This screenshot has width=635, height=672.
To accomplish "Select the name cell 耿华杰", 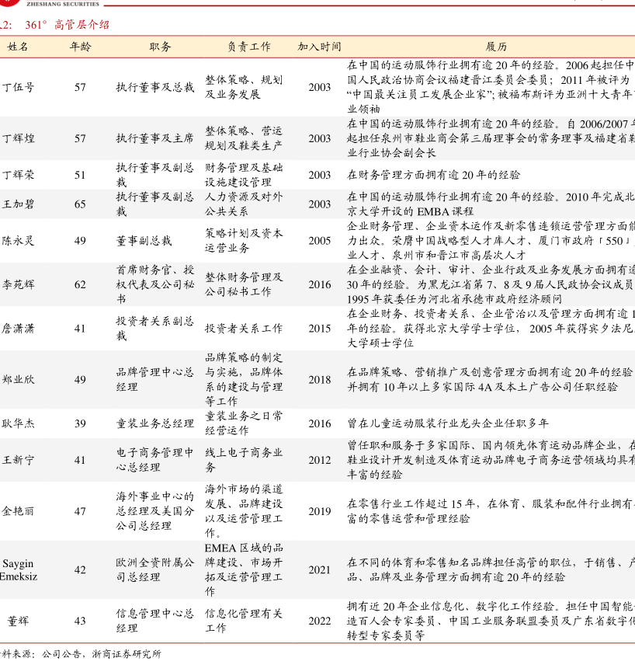I will [x=18, y=423].
